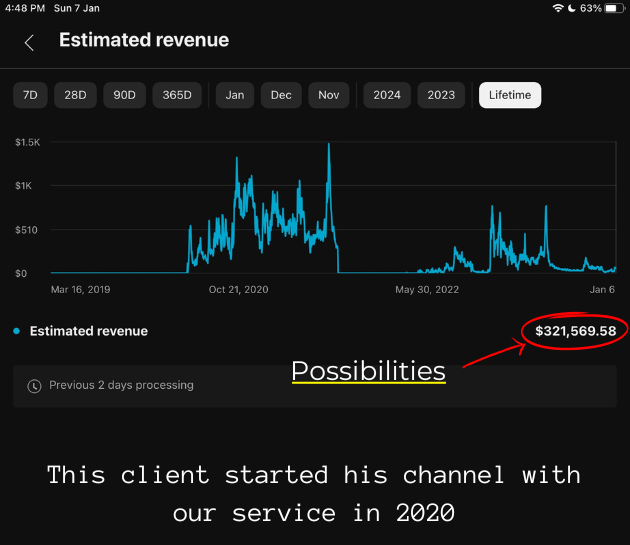
Task: Select the 28D time range
Action: coord(75,95)
